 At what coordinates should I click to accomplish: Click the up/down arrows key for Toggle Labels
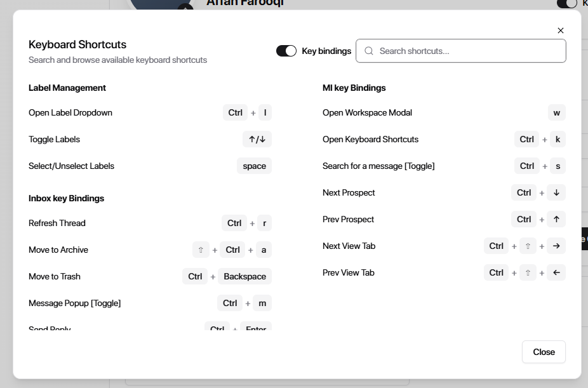click(257, 139)
